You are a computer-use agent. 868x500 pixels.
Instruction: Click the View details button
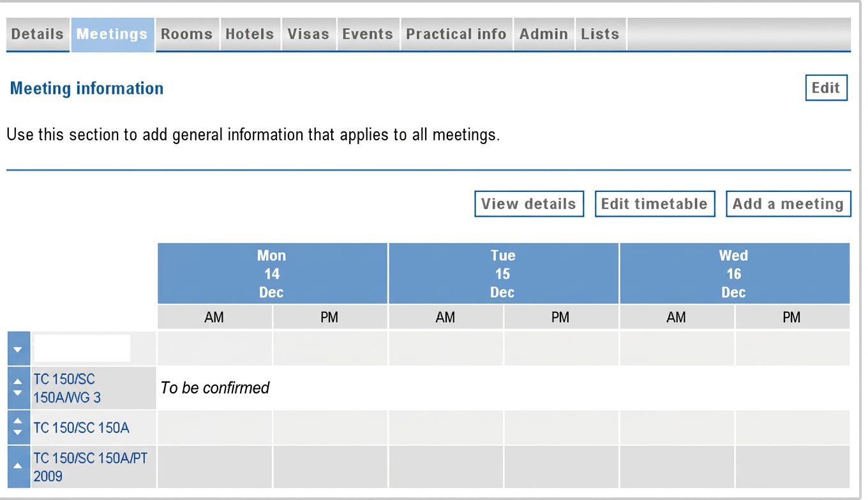pyautogui.click(x=529, y=204)
